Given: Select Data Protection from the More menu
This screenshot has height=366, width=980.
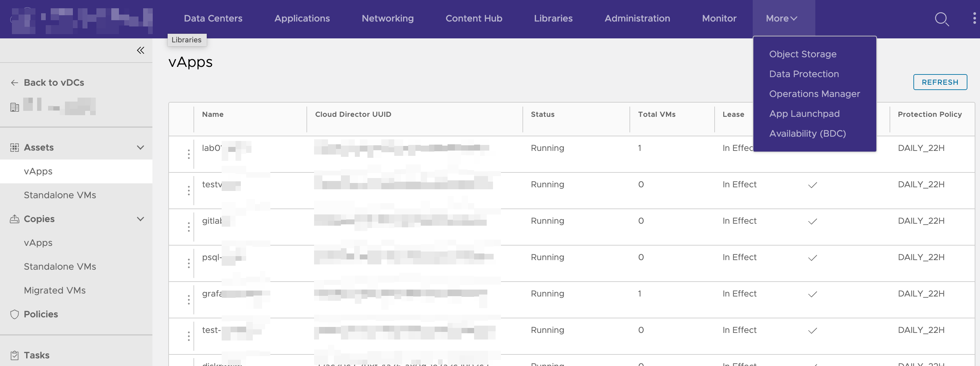Looking at the screenshot, I should 804,74.
